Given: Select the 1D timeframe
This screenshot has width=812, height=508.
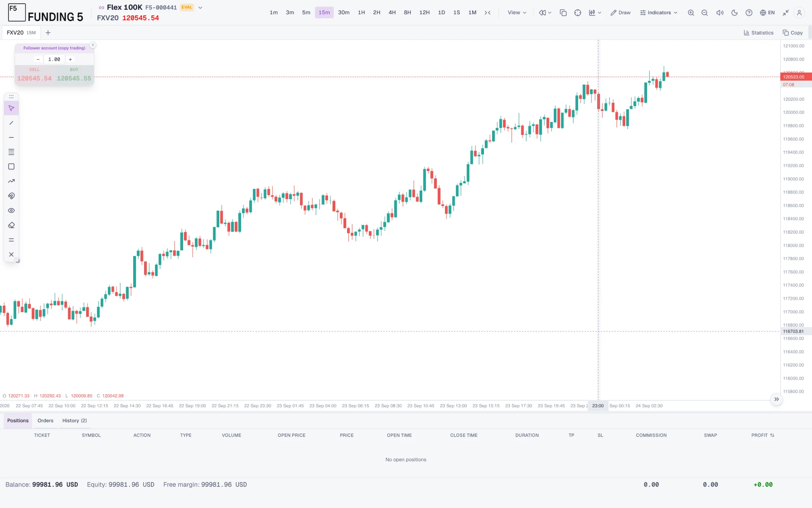Looking at the screenshot, I should tap(441, 13).
